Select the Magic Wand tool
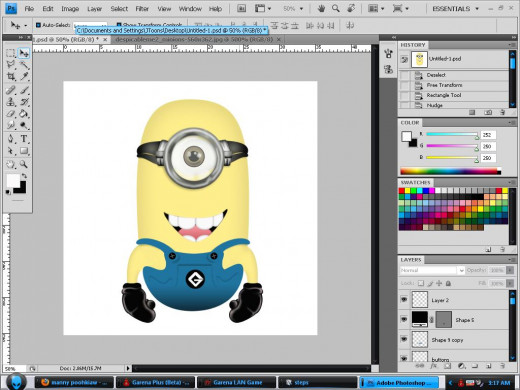The image size is (520, 390). click(24, 65)
